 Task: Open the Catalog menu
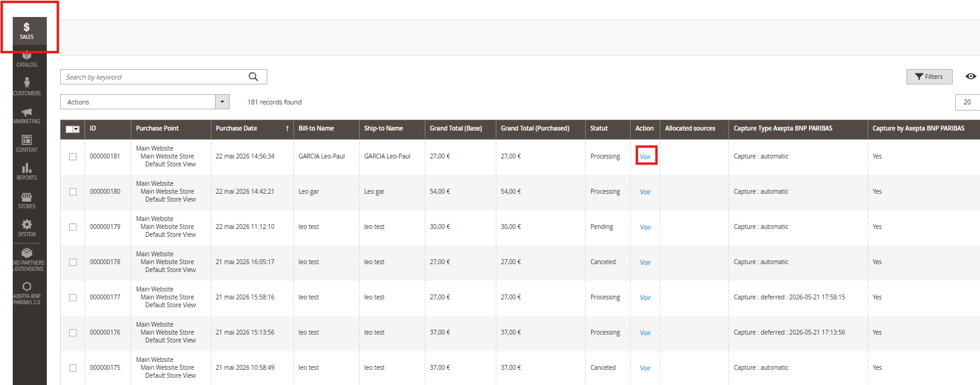pos(27,60)
